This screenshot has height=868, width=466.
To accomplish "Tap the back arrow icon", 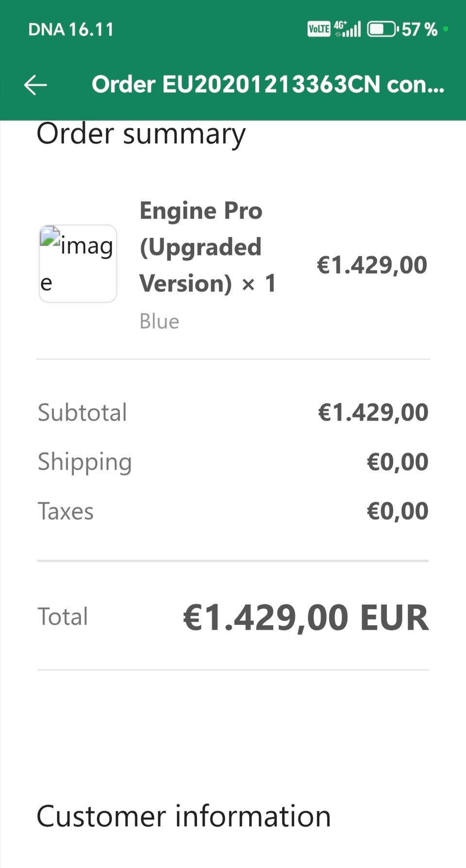I will (x=35, y=85).
